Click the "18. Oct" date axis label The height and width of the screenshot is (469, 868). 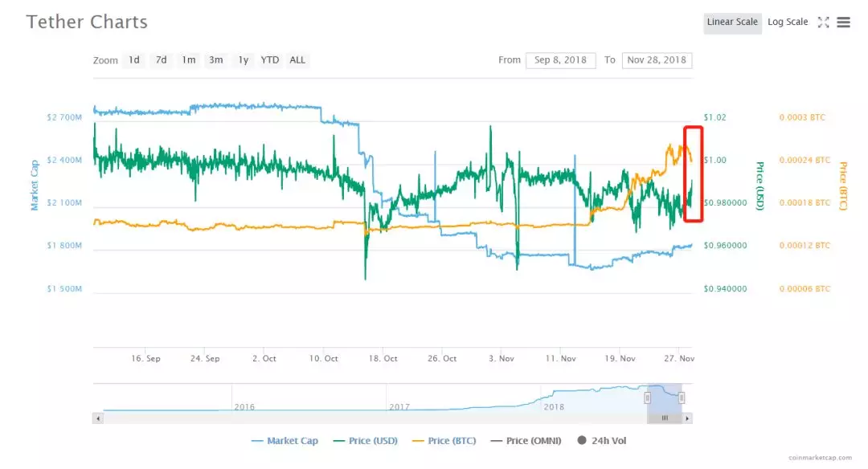(x=383, y=358)
